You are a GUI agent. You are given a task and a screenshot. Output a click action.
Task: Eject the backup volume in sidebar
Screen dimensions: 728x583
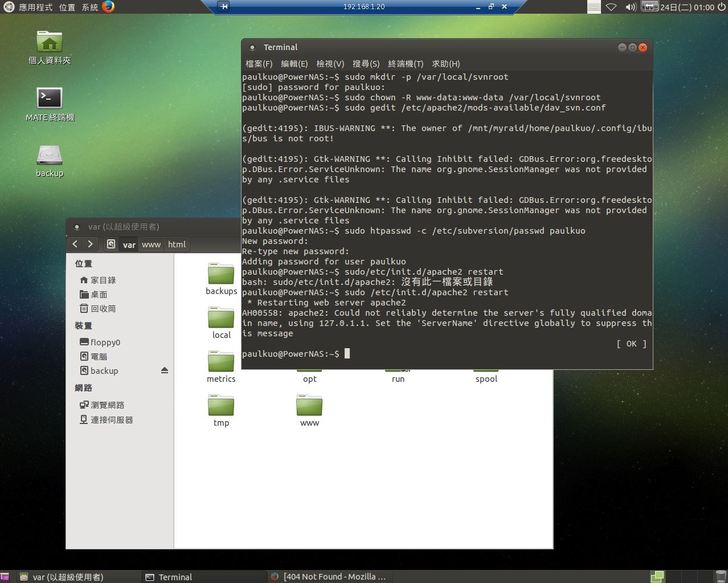(165, 371)
